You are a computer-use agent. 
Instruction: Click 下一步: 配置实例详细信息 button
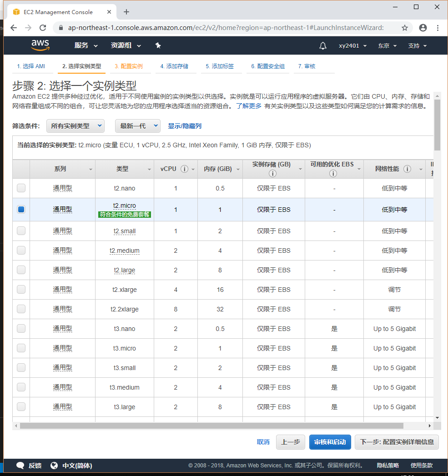tap(397, 442)
